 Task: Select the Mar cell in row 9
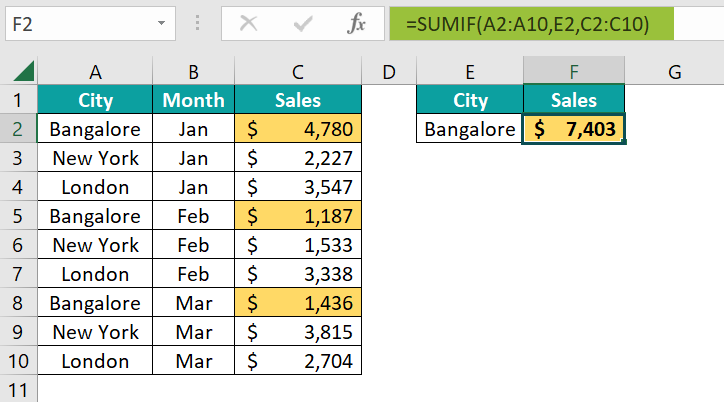point(193,331)
